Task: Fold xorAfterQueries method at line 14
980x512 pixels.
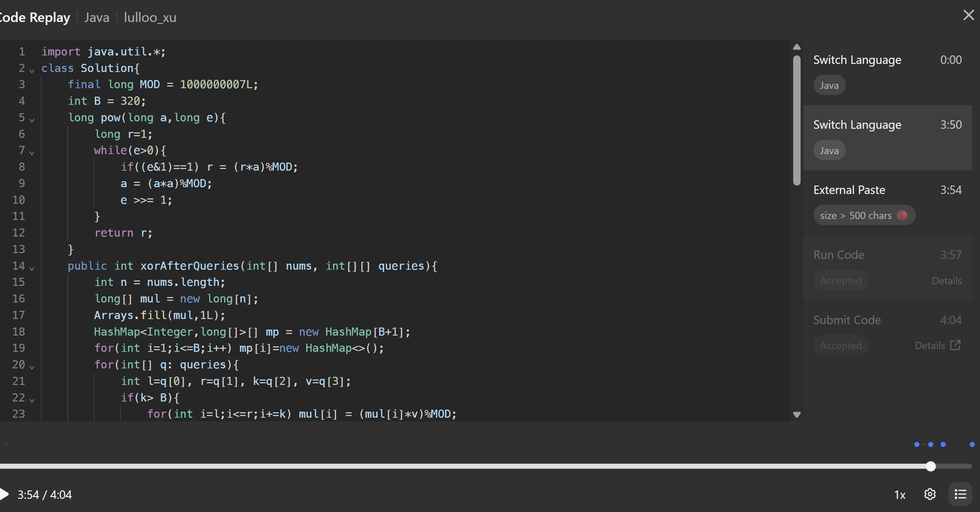Action: pyautogui.click(x=32, y=268)
